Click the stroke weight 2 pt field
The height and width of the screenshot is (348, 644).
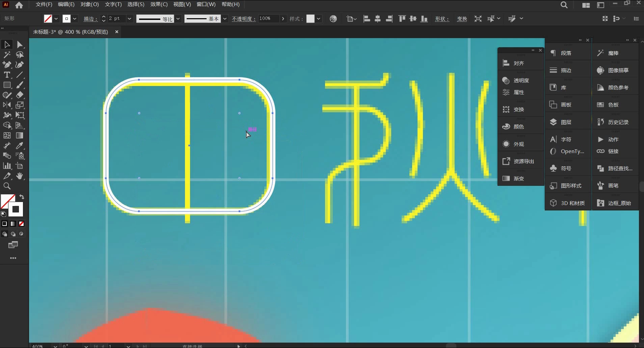117,19
